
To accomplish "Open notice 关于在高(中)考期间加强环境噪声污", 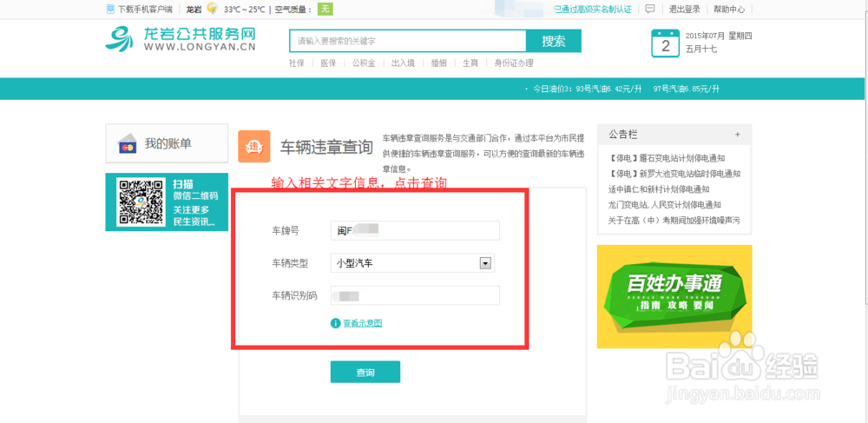I will point(674,220).
